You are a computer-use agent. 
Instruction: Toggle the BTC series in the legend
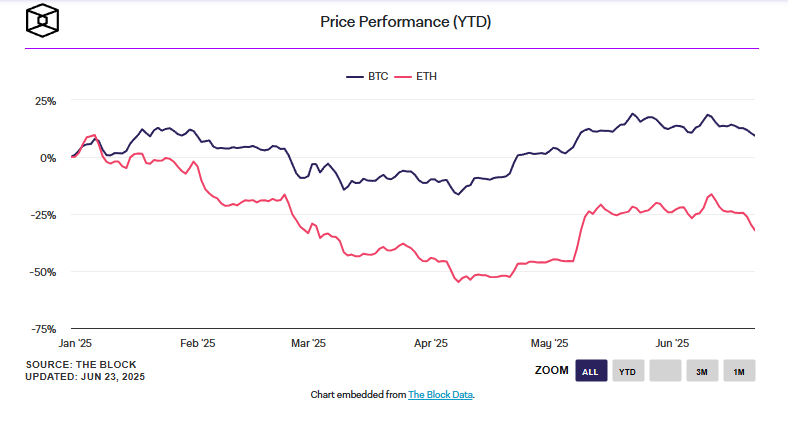click(371, 76)
